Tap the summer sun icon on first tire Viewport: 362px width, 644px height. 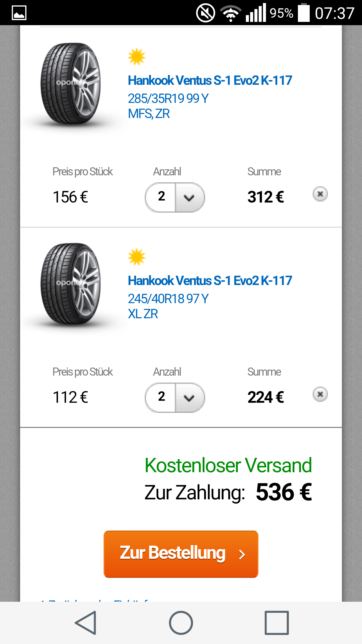click(x=137, y=57)
